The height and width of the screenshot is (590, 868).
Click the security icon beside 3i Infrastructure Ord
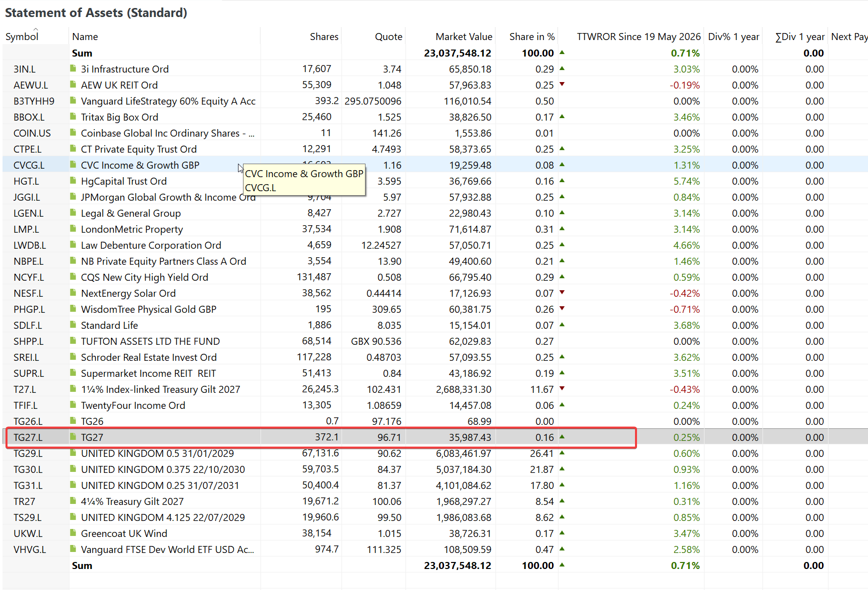(73, 69)
